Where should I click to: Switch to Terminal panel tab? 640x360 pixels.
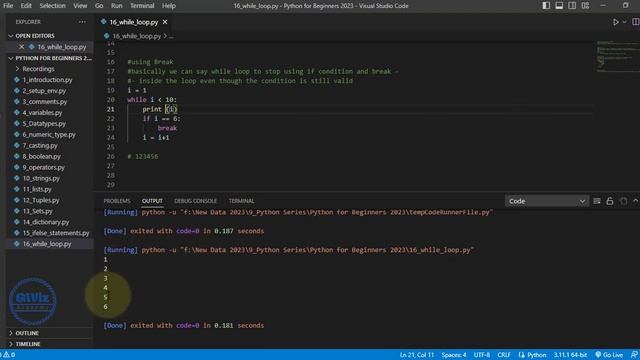[x=241, y=201]
